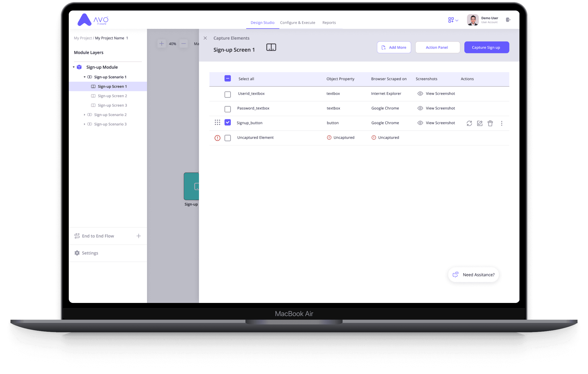The image size is (588, 374).
Task: Uncheck the Signup_button checkbox
Action: pyautogui.click(x=228, y=122)
